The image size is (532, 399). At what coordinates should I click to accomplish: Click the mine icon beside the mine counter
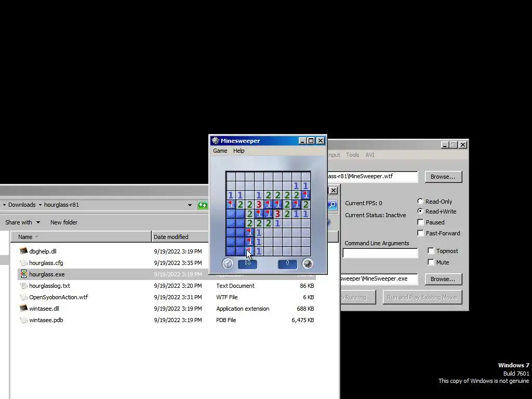308,263
